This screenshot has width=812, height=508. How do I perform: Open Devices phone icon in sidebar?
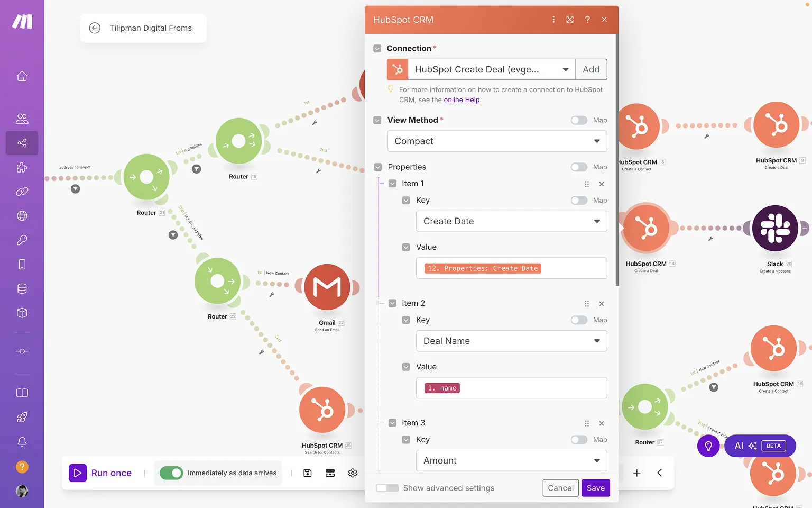coord(22,265)
